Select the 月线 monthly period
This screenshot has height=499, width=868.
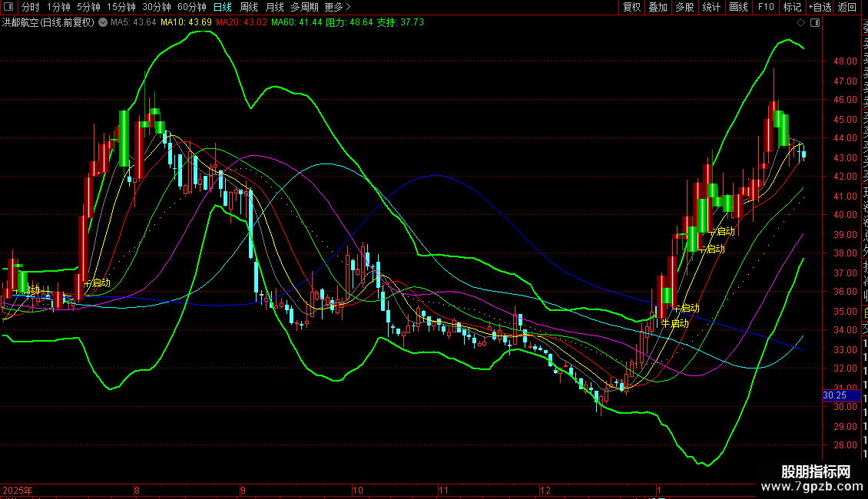274,7
